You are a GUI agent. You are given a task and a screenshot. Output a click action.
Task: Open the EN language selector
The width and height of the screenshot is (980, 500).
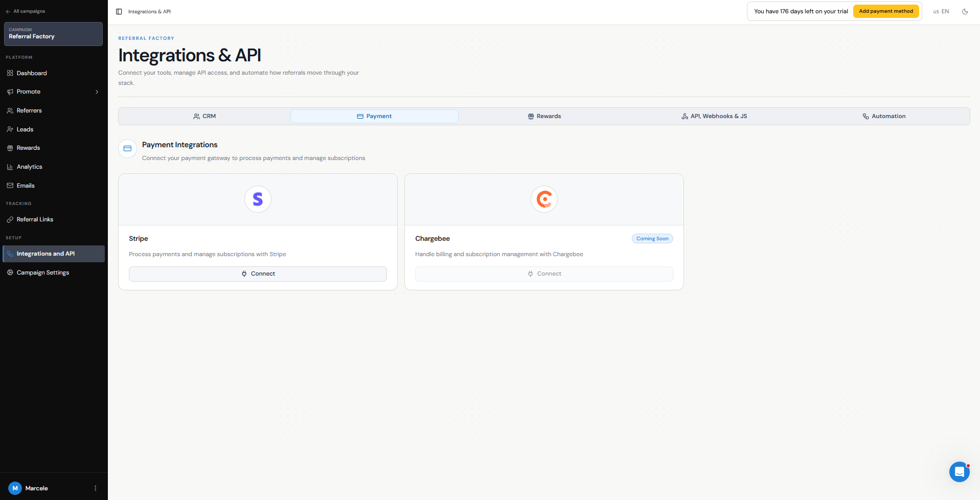pos(941,11)
